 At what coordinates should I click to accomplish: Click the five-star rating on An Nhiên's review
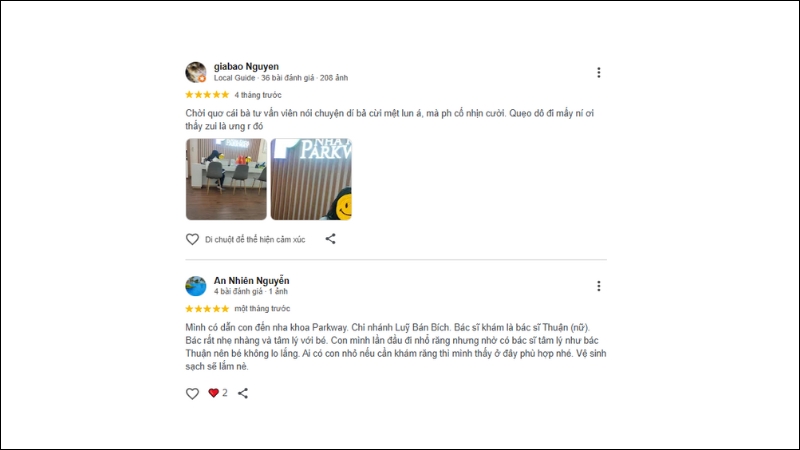[207, 309]
